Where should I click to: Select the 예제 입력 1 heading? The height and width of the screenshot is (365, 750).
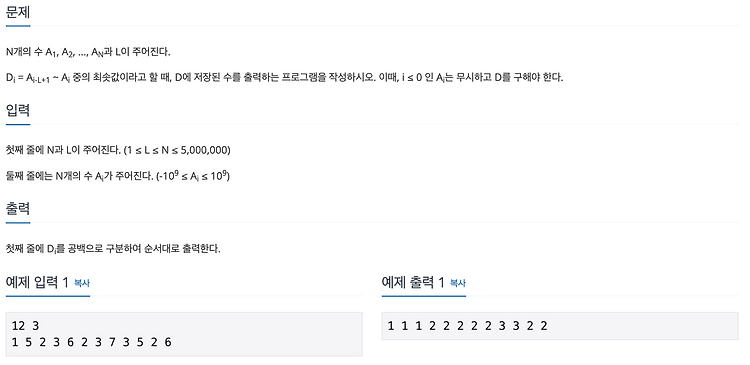(37, 283)
